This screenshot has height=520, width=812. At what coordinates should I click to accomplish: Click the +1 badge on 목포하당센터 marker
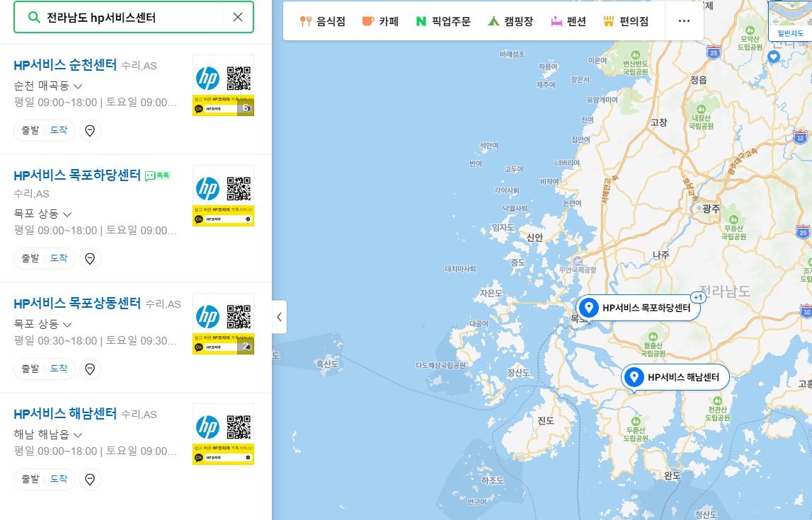click(x=698, y=297)
